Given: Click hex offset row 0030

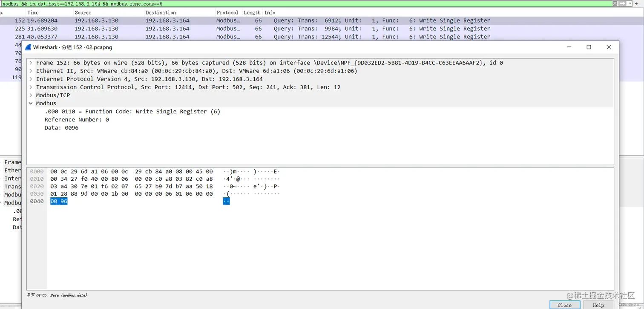Looking at the screenshot, I should 37,194.
